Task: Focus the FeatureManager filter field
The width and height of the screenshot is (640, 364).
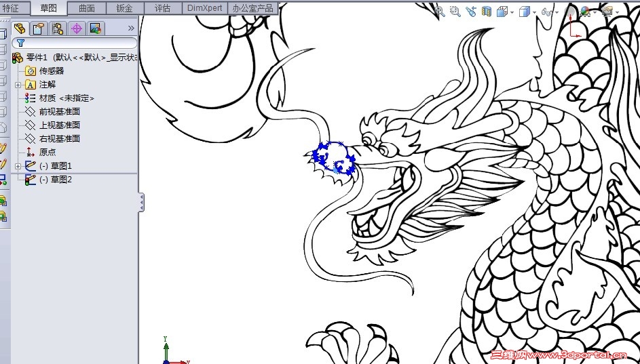Action: click(75, 43)
